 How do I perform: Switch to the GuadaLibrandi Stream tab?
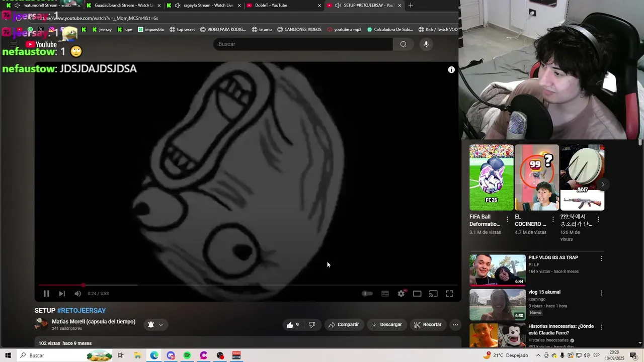pos(123,6)
